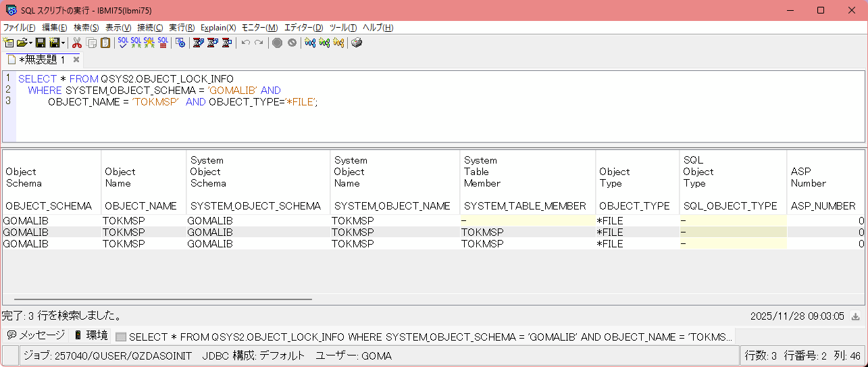Open the 実行(R) menu
Screen dimensions: 868x367
[182, 28]
